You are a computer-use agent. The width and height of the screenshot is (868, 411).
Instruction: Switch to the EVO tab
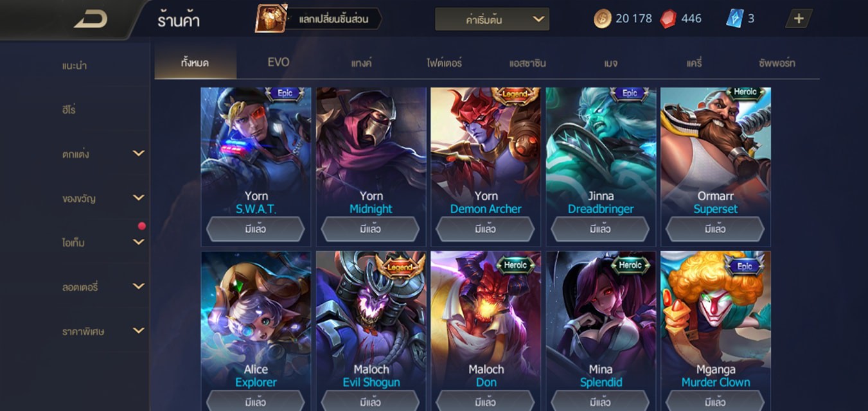tap(278, 62)
